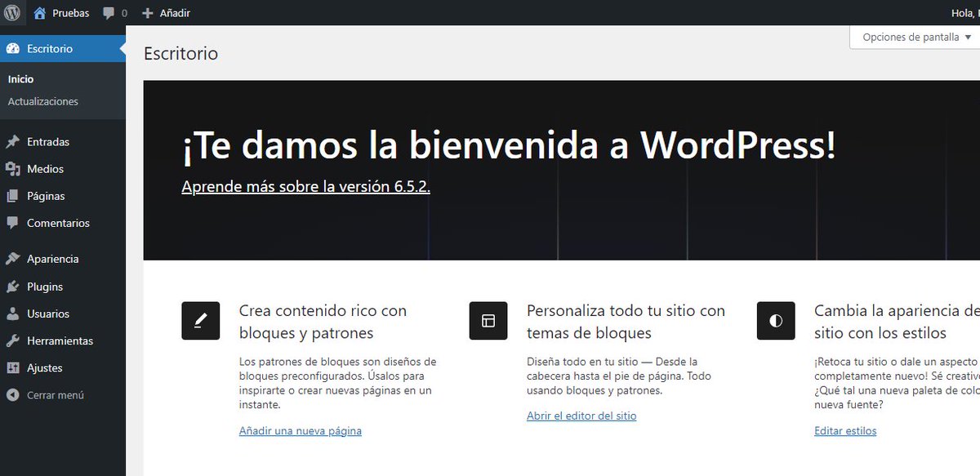Click the Cerrar menú collapse arrow icon
Screen dimensions: 980x476
click(12, 395)
